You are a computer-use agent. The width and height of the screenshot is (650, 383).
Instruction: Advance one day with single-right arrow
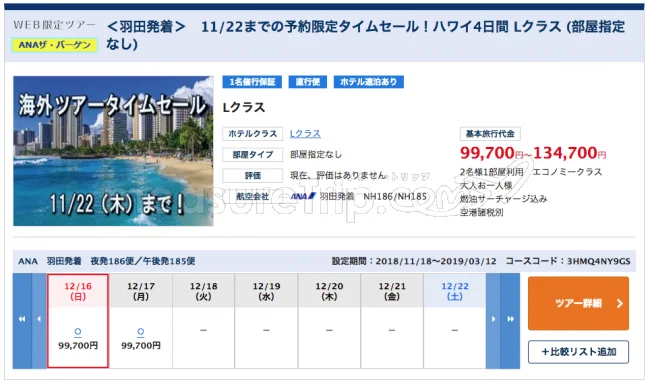pos(493,320)
